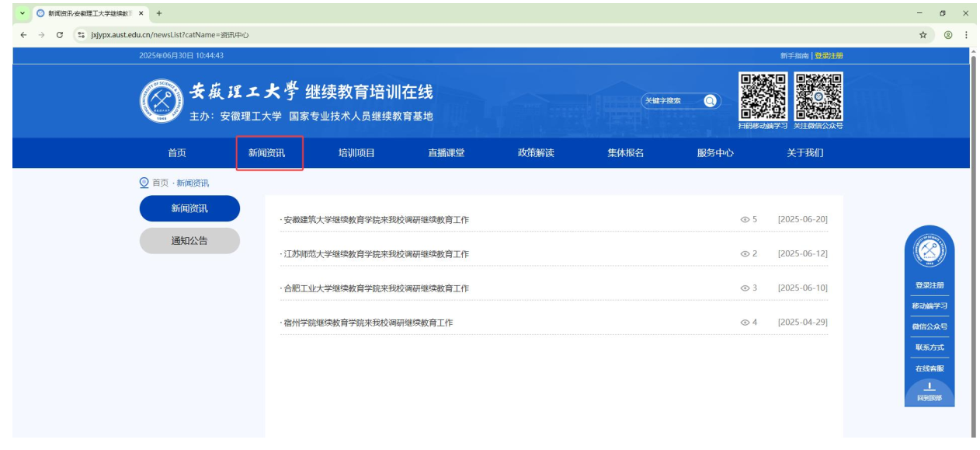Screen dimensions: 980x450
Task: Open the 江苏师范大学继续教育学院 news article
Action: [377, 254]
